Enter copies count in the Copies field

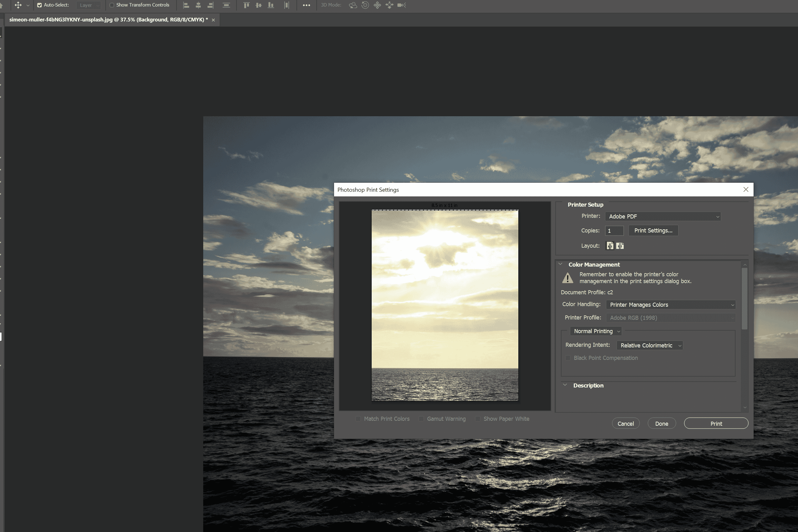click(614, 230)
